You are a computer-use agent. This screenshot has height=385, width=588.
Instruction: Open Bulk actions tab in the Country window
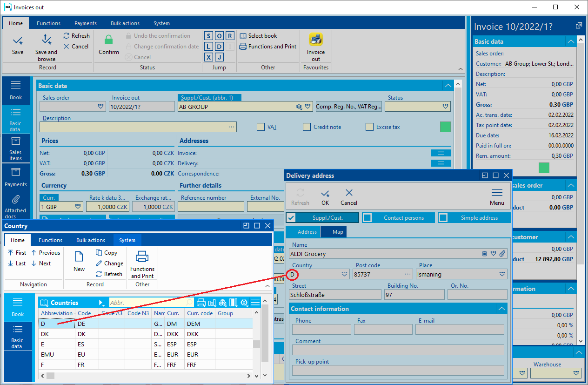click(x=91, y=240)
